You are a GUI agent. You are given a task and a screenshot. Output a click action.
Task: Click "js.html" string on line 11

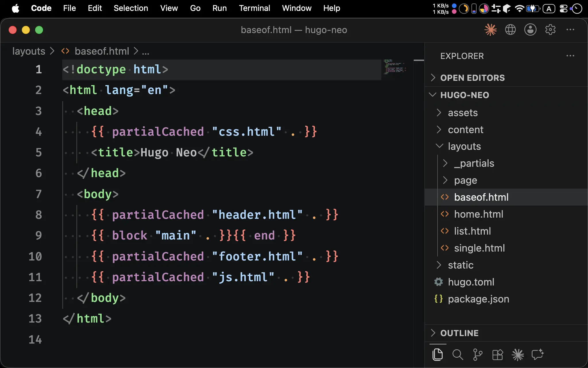coord(243,277)
